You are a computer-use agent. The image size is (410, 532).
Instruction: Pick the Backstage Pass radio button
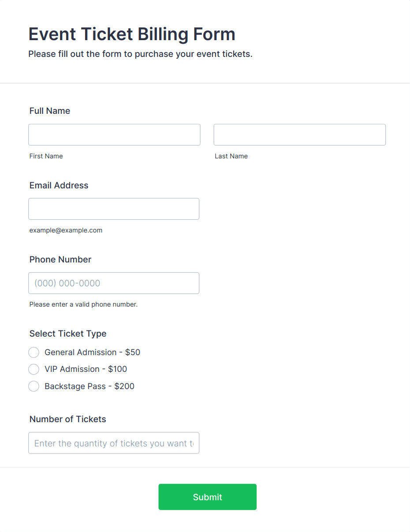[x=34, y=386]
